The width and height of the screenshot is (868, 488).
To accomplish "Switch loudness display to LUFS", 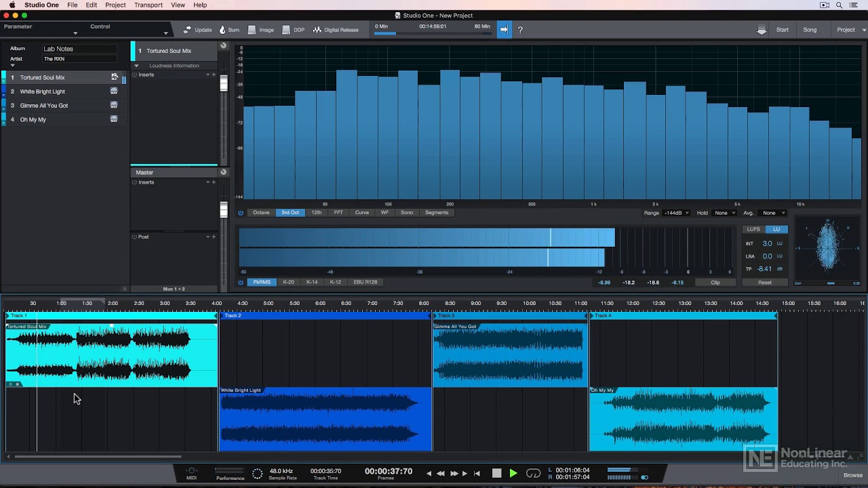I will pos(753,229).
